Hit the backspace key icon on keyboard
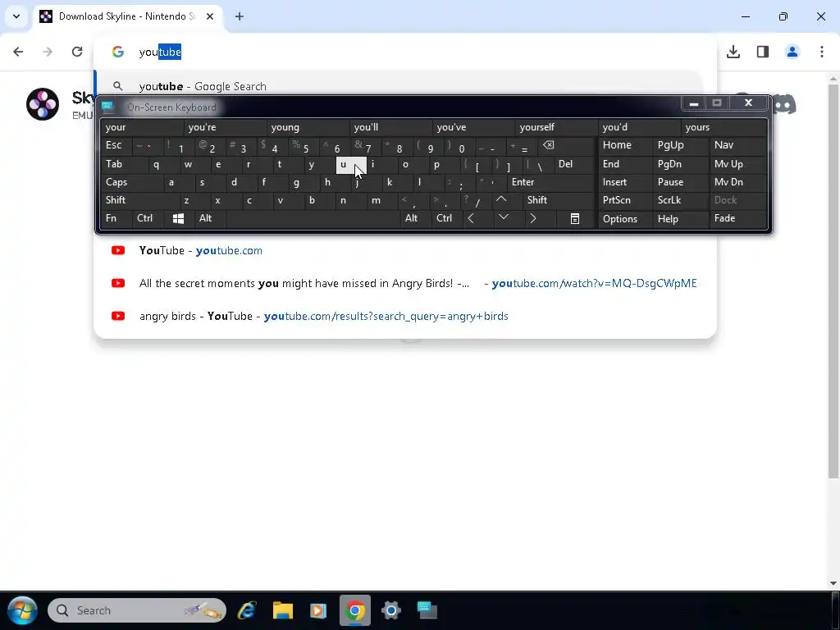 (566, 146)
